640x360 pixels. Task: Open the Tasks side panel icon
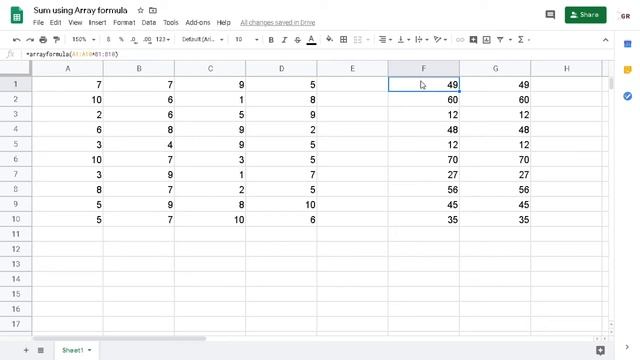click(x=628, y=96)
